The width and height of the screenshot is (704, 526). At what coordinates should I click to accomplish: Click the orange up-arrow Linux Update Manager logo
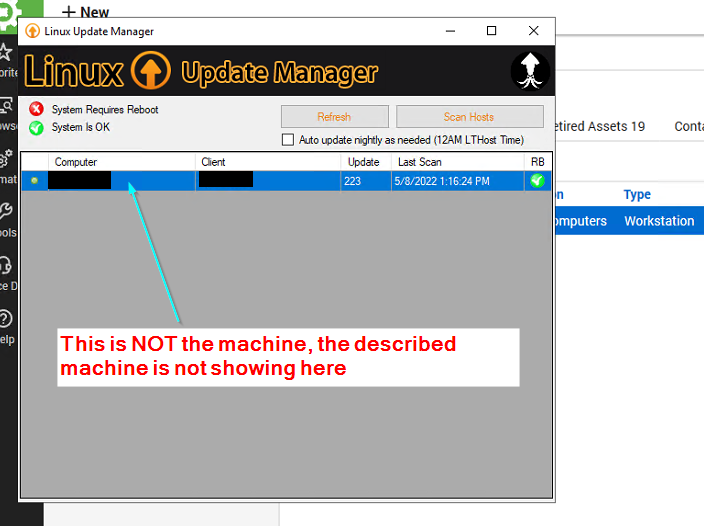click(x=151, y=70)
